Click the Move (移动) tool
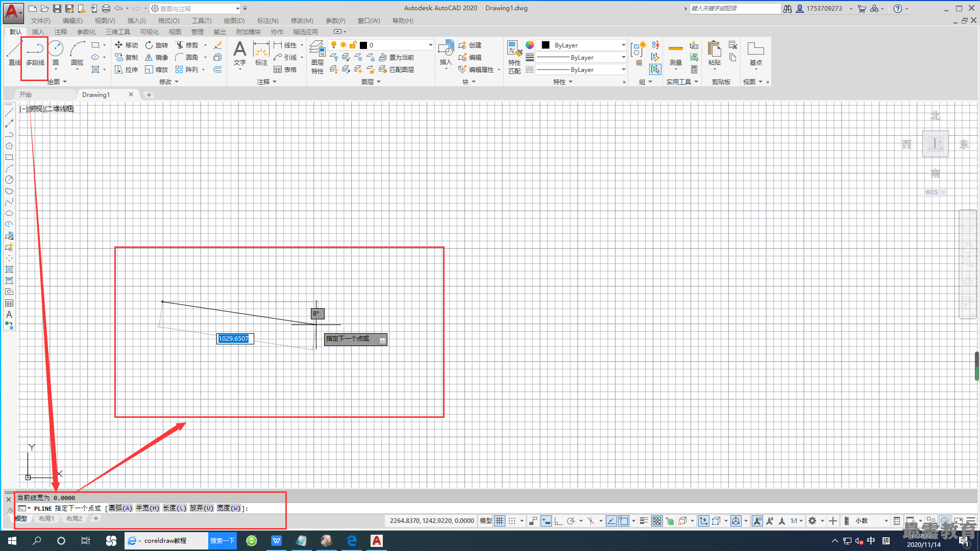This screenshot has width=980, height=551. coord(126,45)
